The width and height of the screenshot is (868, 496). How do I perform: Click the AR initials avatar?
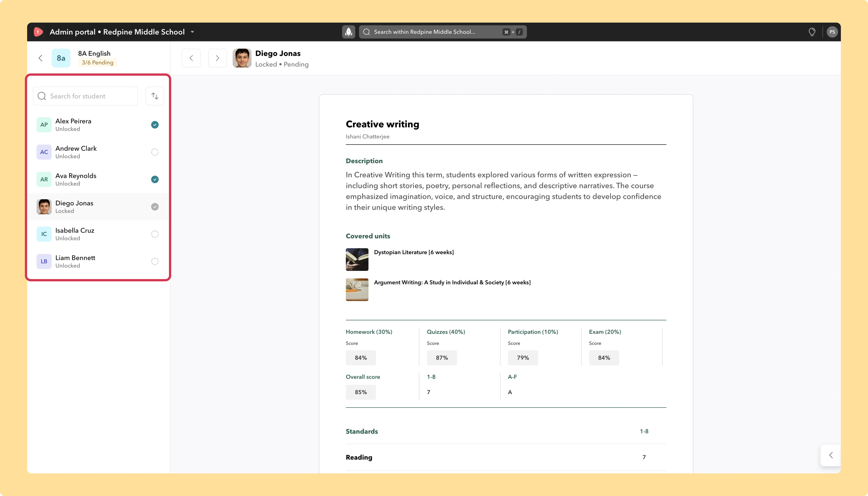[x=44, y=179]
